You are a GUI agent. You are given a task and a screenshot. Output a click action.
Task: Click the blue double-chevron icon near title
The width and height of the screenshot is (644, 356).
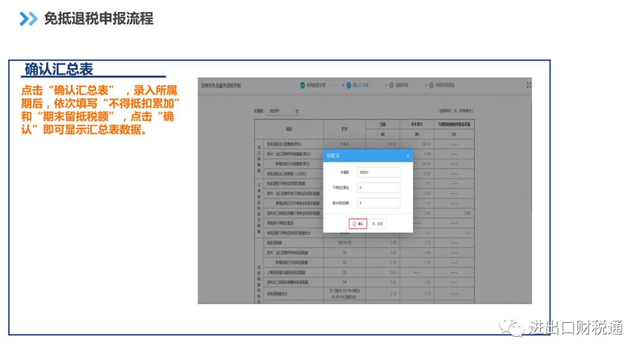pyautogui.click(x=29, y=19)
